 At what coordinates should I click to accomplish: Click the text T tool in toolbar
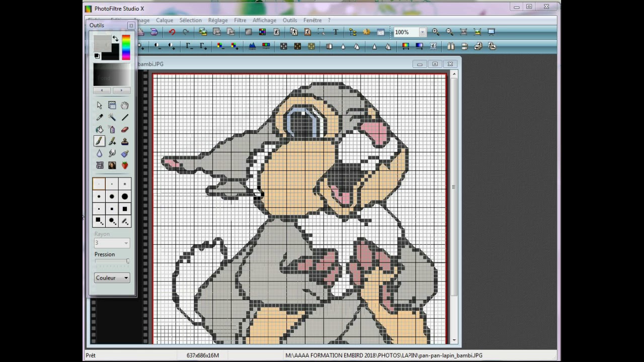click(x=336, y=32)
